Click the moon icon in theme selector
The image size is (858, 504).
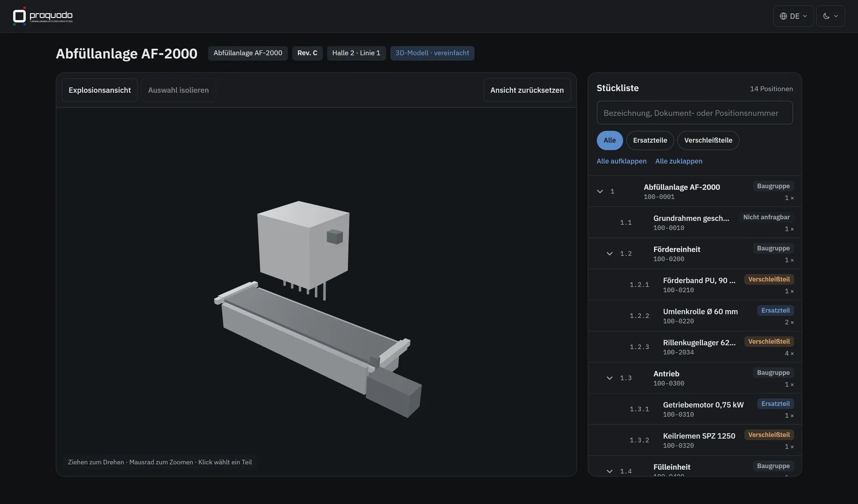point(826,16)
